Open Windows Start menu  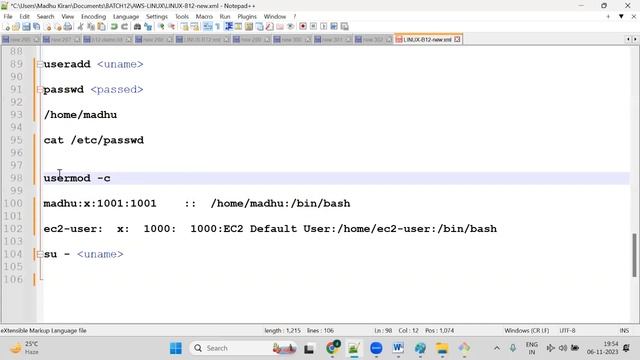pos(176,348)
